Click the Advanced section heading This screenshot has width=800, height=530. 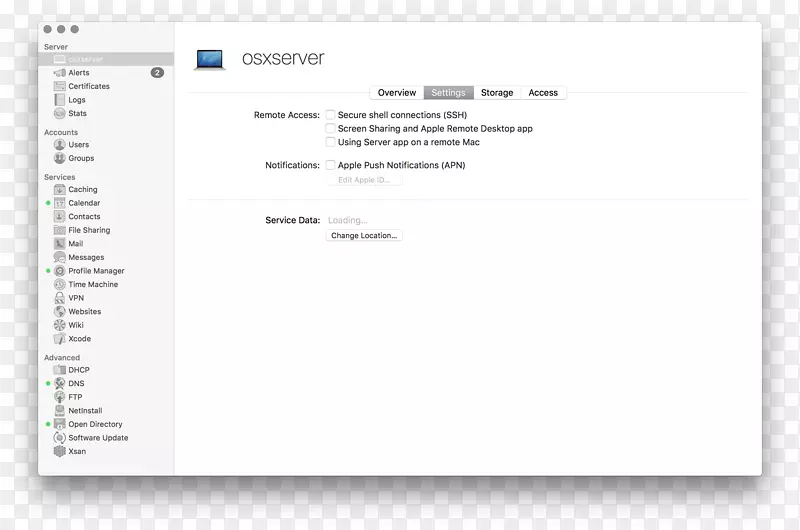click(62, 358)
